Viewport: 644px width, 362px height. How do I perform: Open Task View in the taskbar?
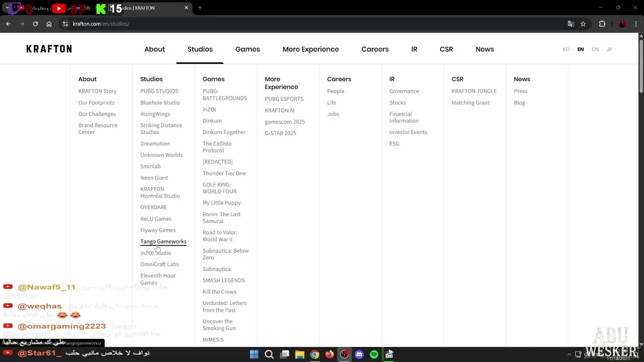click(284, 354)
